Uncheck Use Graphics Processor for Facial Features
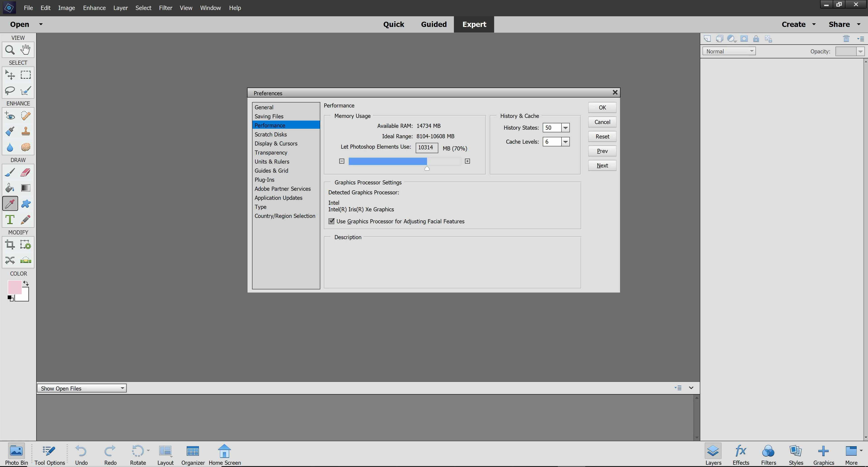Viewport: 868px width, 467px height. pyautogui.click(x=332, y=221)
